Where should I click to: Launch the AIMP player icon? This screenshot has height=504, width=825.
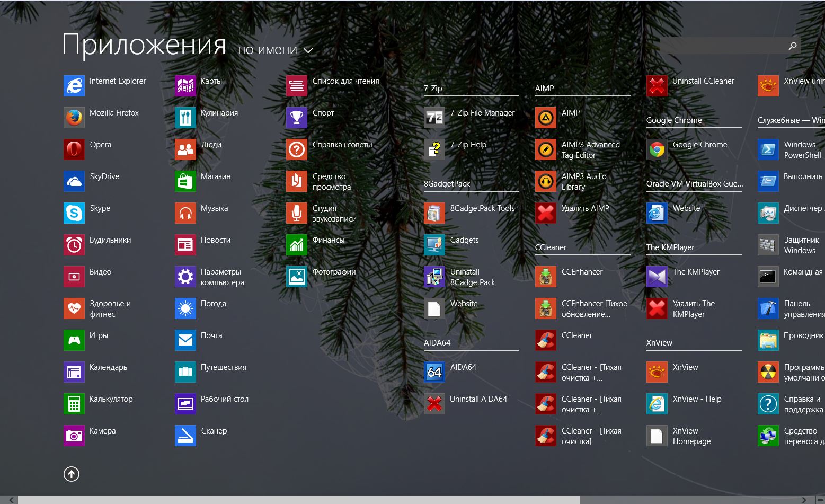tap(546, 118)
